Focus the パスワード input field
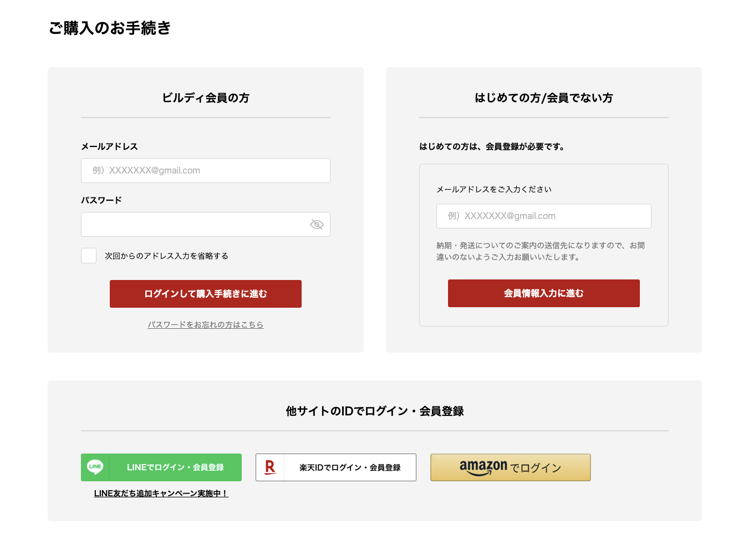Screen dimensions: 743x560 pyautogui.click(x=194, y=225)
